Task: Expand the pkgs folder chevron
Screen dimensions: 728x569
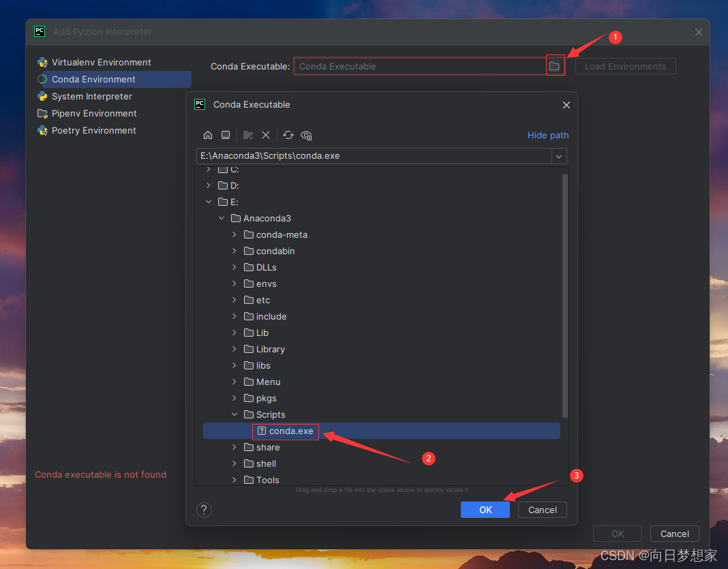Action: 234,398
